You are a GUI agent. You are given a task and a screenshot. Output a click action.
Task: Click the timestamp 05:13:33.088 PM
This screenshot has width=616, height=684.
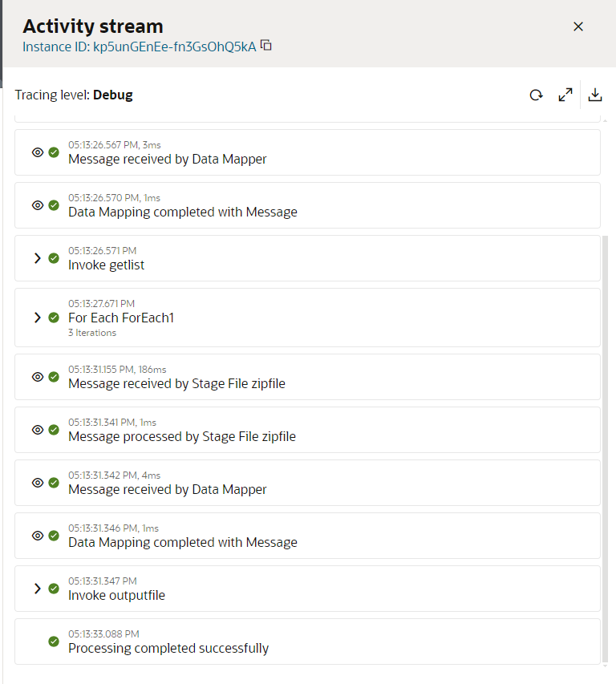(x=103, y=633)
